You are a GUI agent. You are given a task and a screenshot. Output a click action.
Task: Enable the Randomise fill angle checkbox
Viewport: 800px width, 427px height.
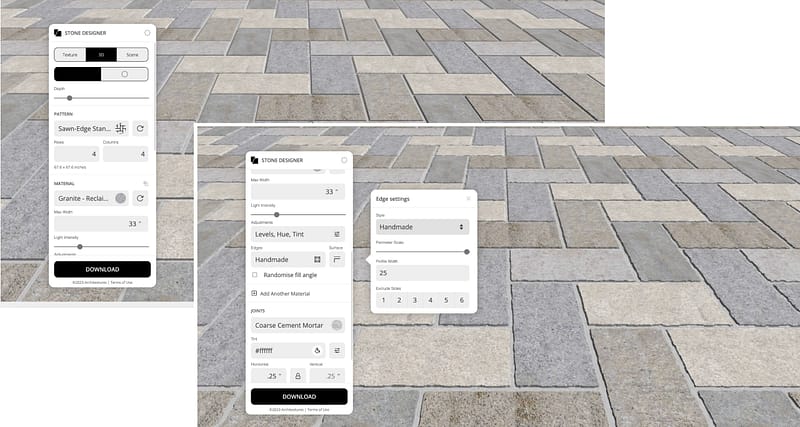255,274
